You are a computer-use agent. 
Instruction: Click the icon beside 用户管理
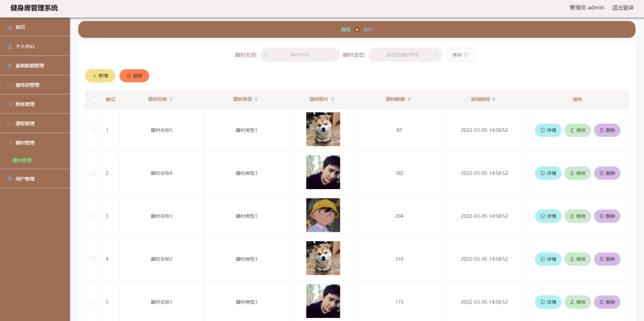[x=10, y=179]
